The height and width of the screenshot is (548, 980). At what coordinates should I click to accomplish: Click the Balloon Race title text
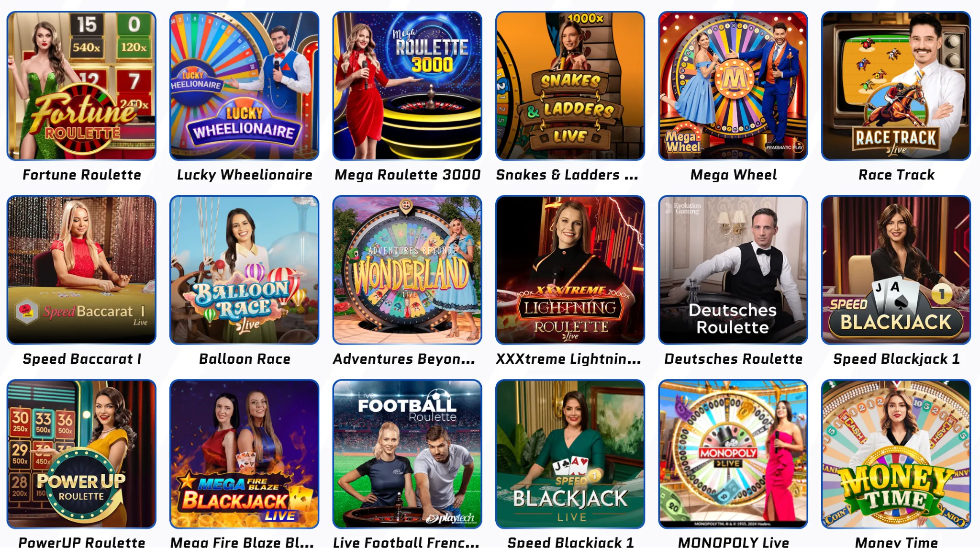tap(245, 359)
